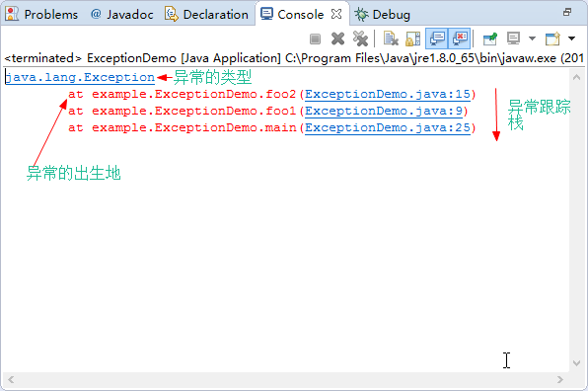The height and width of the screenshot is (391, 588).
Task: Open ExceptionDemo.java:25 stack trace link
Action: tap(388, 128)
